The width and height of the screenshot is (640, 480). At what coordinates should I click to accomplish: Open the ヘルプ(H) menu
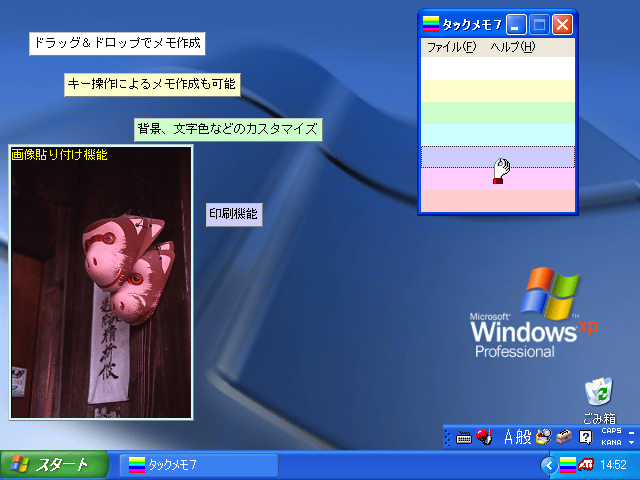click(513, 47)
